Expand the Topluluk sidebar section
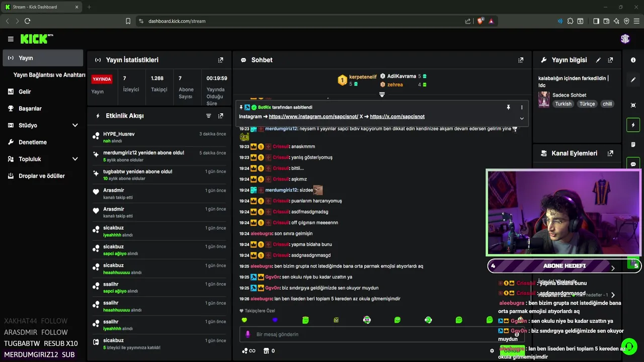This screenshot has width=644, height=362. point(75,159)
